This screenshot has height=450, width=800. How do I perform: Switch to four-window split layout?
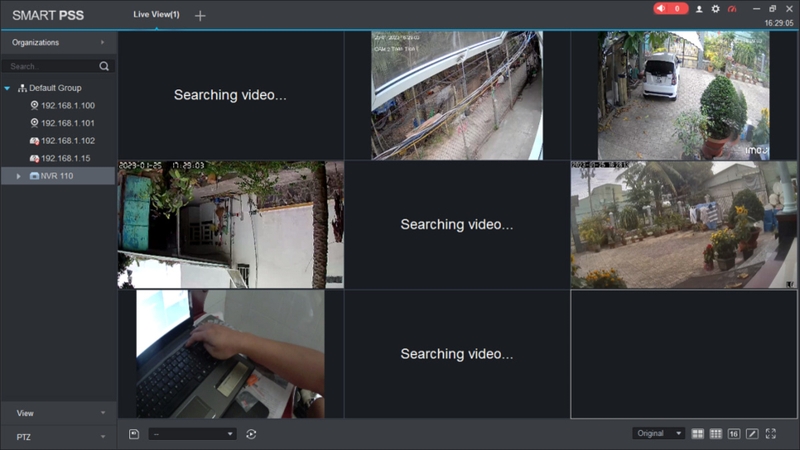click(697, 434)
